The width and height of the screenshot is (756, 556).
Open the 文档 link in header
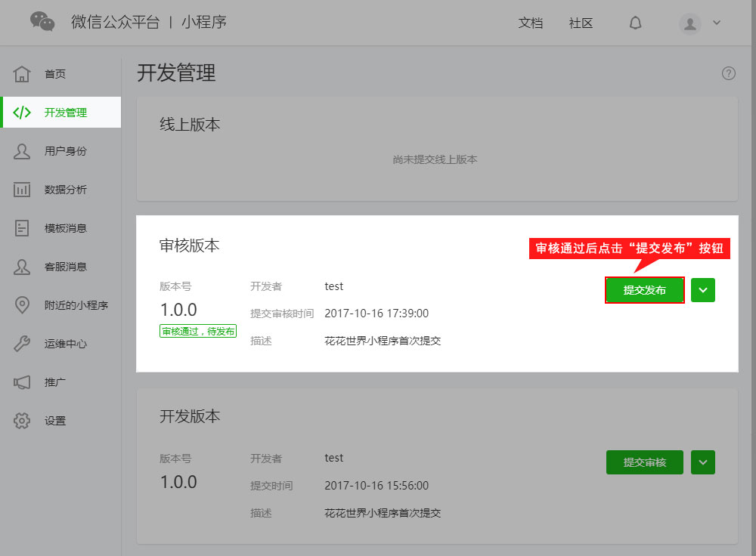click(x=531, y=23)
